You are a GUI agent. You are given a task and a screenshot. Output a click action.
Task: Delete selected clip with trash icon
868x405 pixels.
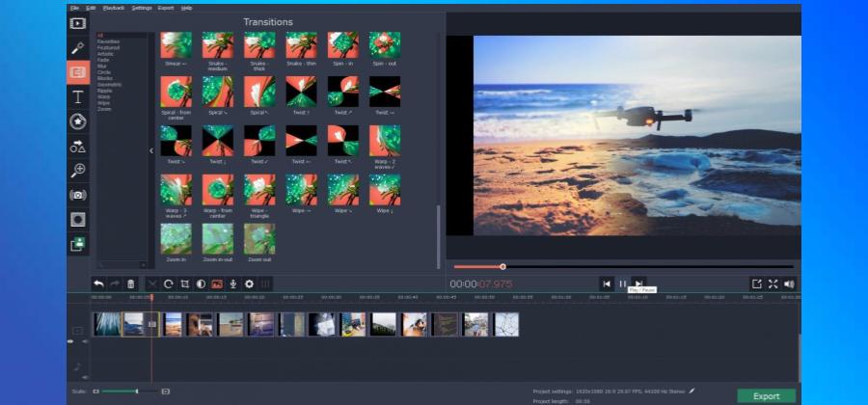(131, 283)
